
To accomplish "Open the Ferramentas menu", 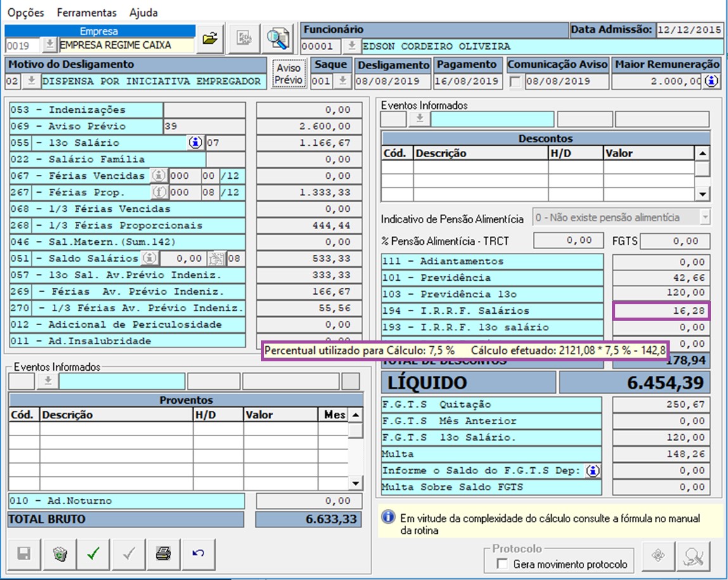I will coord(87,13).
